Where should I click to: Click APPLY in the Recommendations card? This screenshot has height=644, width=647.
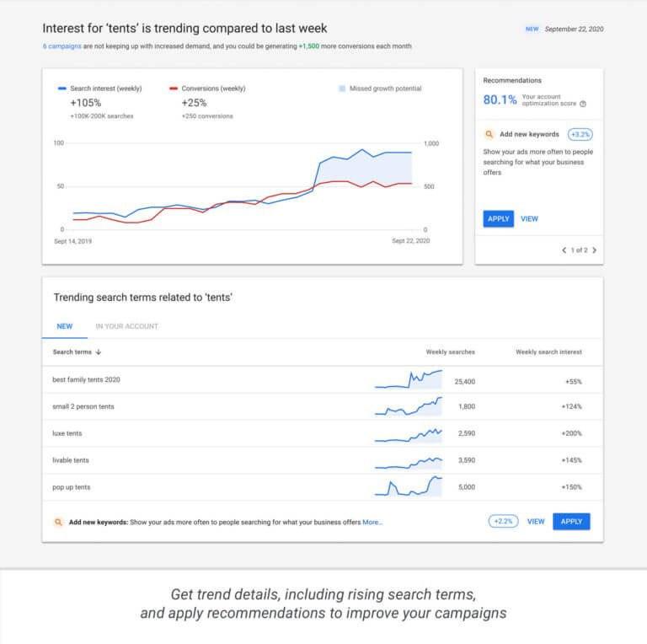coord(499,218)
